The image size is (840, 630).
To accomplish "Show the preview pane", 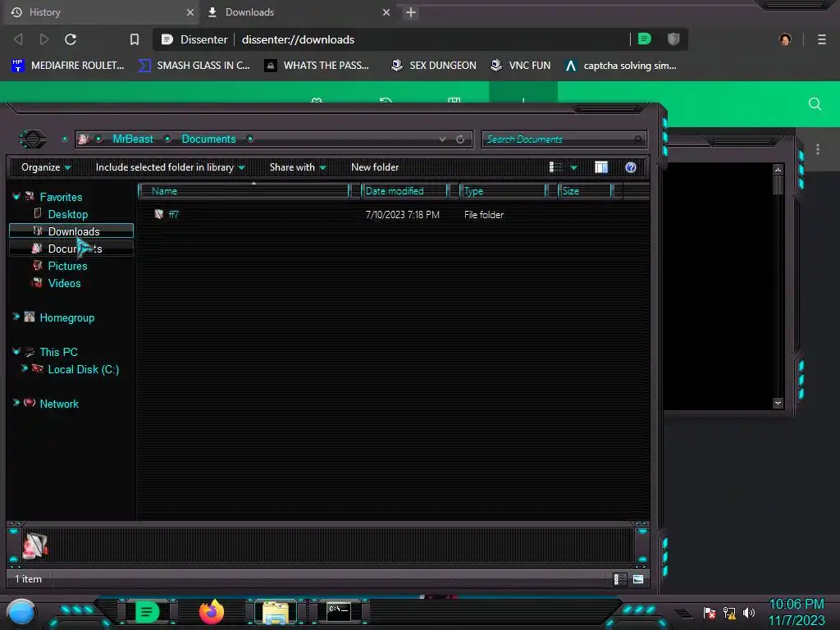I will pos(601,167).
